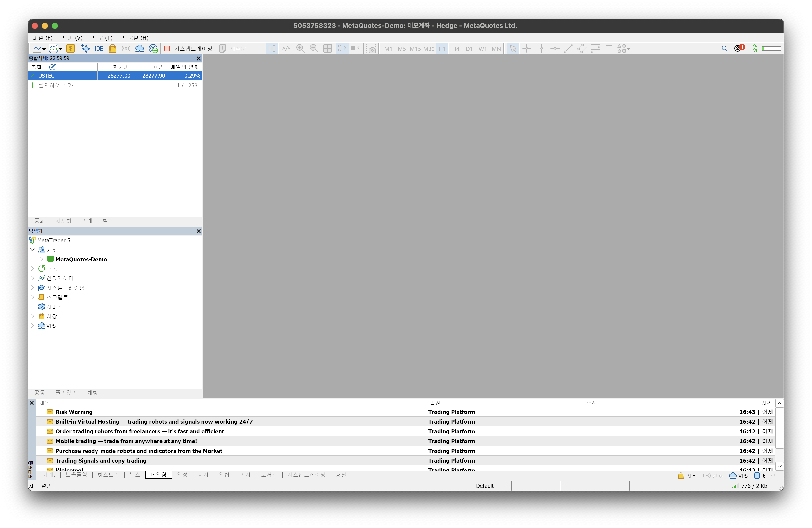
Task: Toggle candlestick chart mode
Action: click(272, 49)
